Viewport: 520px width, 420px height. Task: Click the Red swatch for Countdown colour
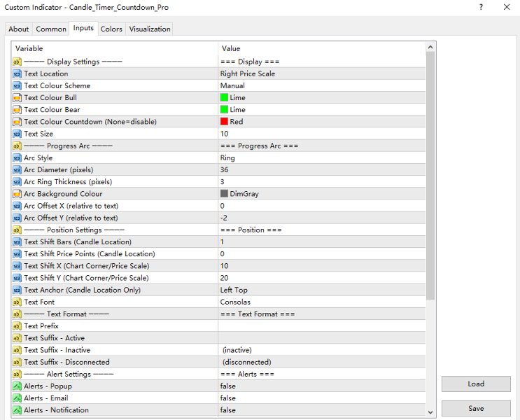[x=224, y=122]
